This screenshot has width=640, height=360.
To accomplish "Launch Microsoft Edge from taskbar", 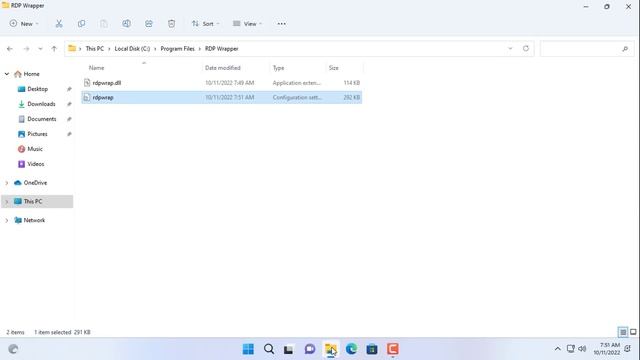I will [x=351, y=349].
